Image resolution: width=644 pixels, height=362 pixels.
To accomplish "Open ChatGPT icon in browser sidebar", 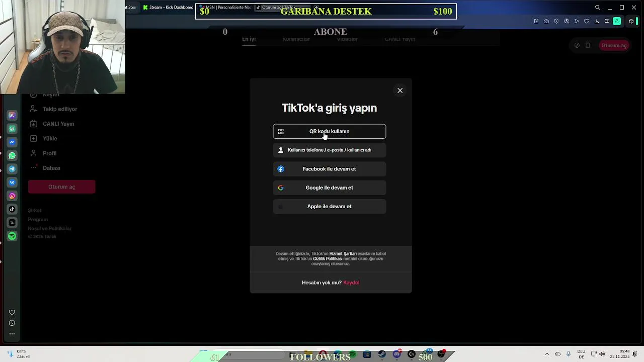I will [12, 129].
